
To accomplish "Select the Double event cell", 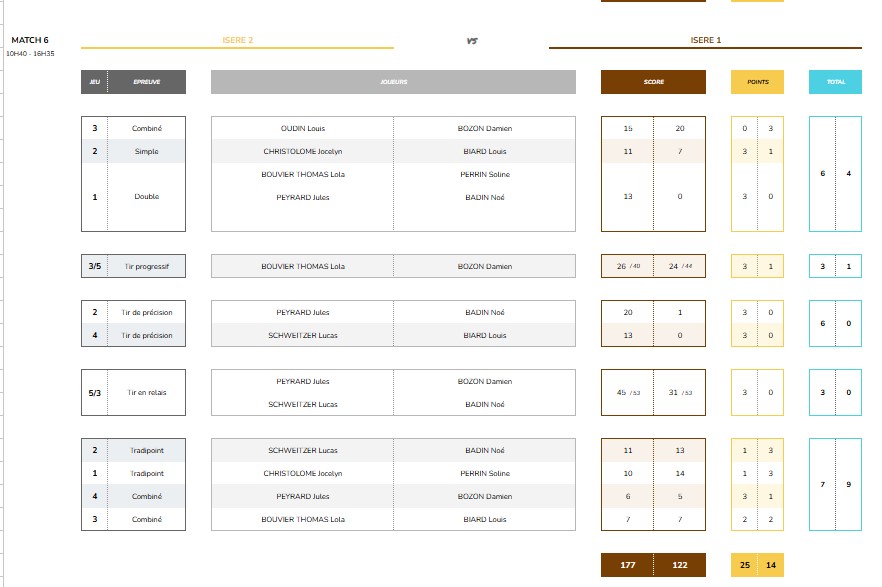I will tap(146, 197).
